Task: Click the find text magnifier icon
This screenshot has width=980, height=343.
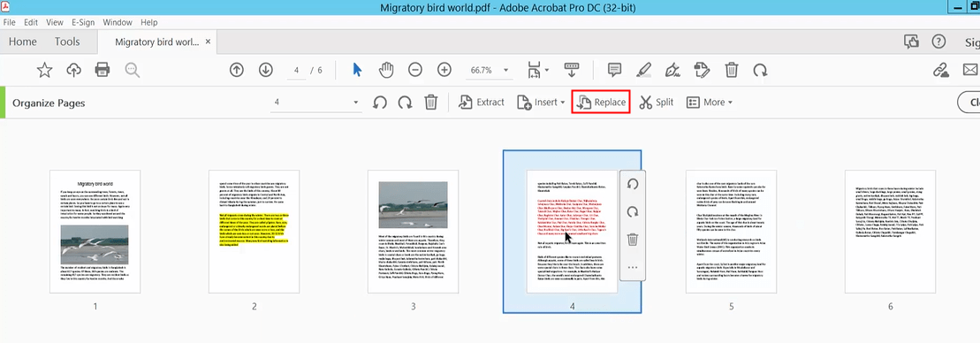Action: (132, 70)
